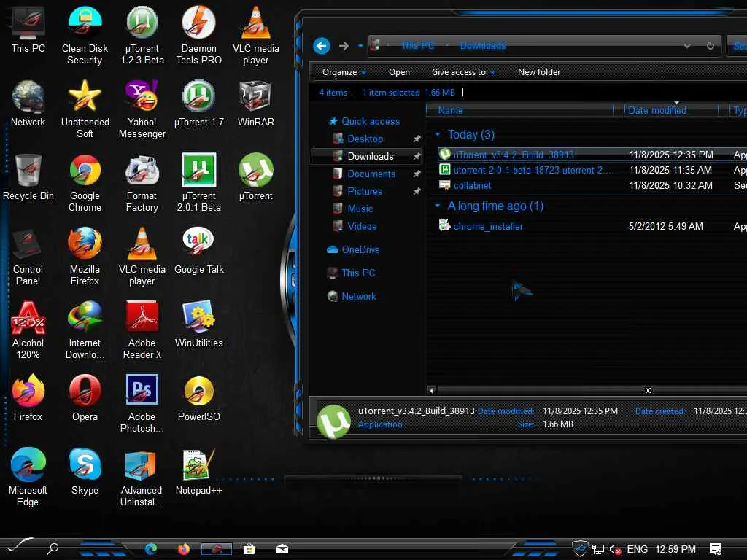Click the horizontal scrollbar left arrow
Image resolution: width=747 pixels, height=560 pixels.
click(432, 391)
